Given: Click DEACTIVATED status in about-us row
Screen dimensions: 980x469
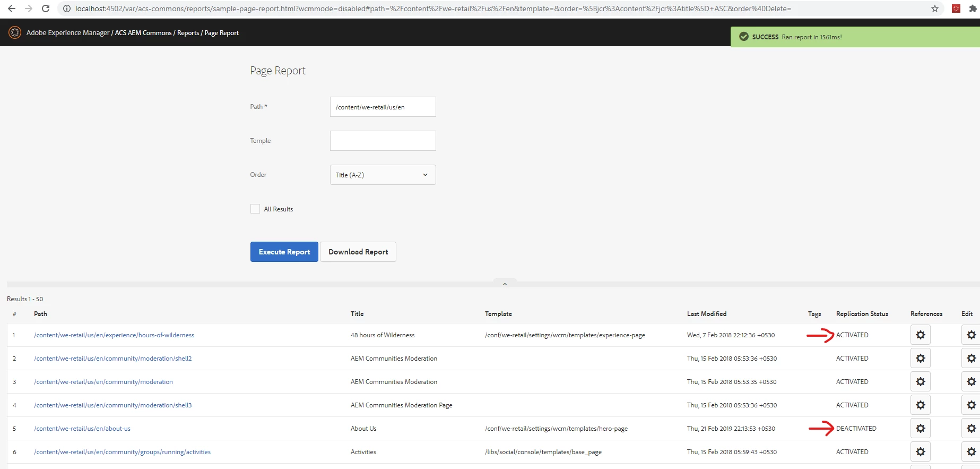Looking at the screenshot, I should pyautogui.click(x=856, y=429).
